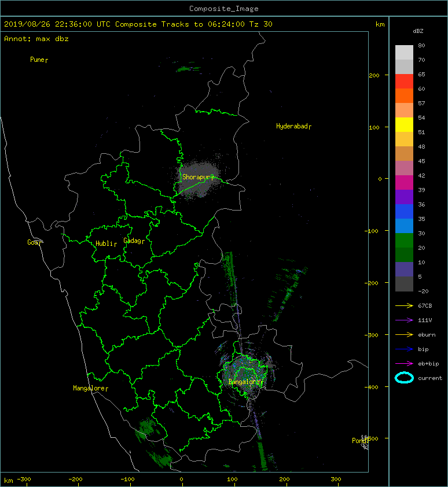Select the magenta 42 dBZ color swatch
Image resolution: width=448 pixels, height=487 pixels.
tap(404, 182)
